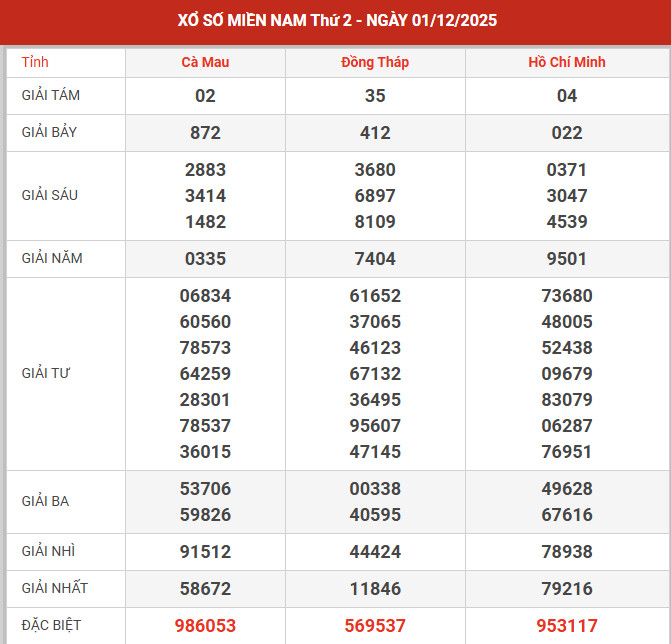The height and width of the screenshot is (644, 671).
Task: Click Hồ Chí Minh eighth prize 04
Action: (567, 96)
